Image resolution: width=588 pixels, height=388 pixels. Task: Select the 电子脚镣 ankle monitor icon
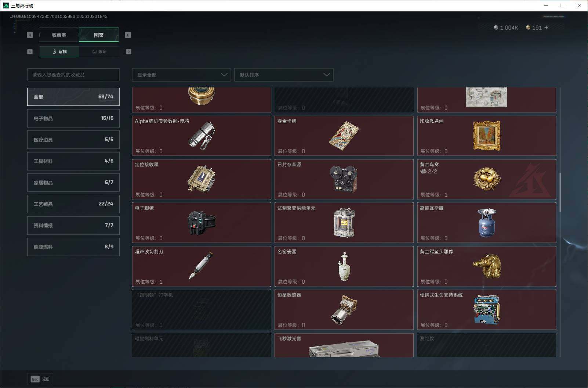pyautogui.click(x=201, y=222)
